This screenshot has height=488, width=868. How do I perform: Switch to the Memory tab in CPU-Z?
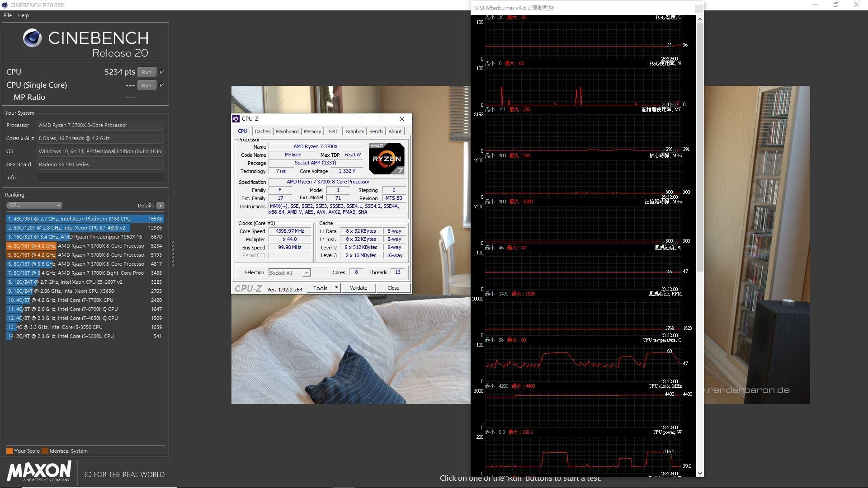pyautogui.click(x=312, y=131)
